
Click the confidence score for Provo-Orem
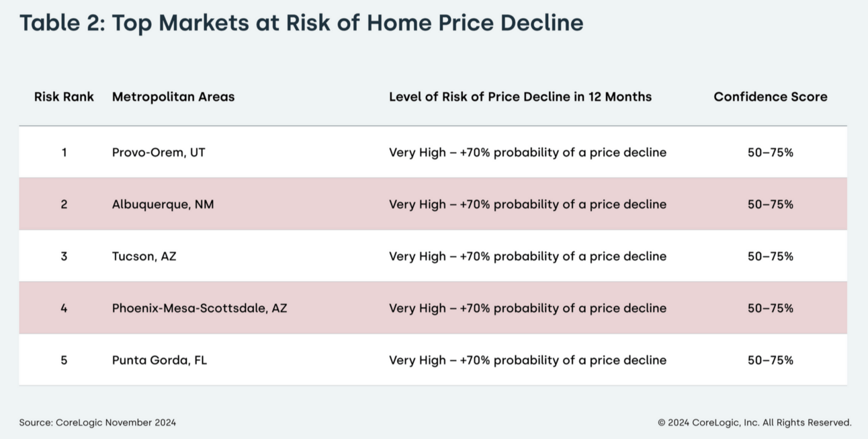click(x=770, y=153)
